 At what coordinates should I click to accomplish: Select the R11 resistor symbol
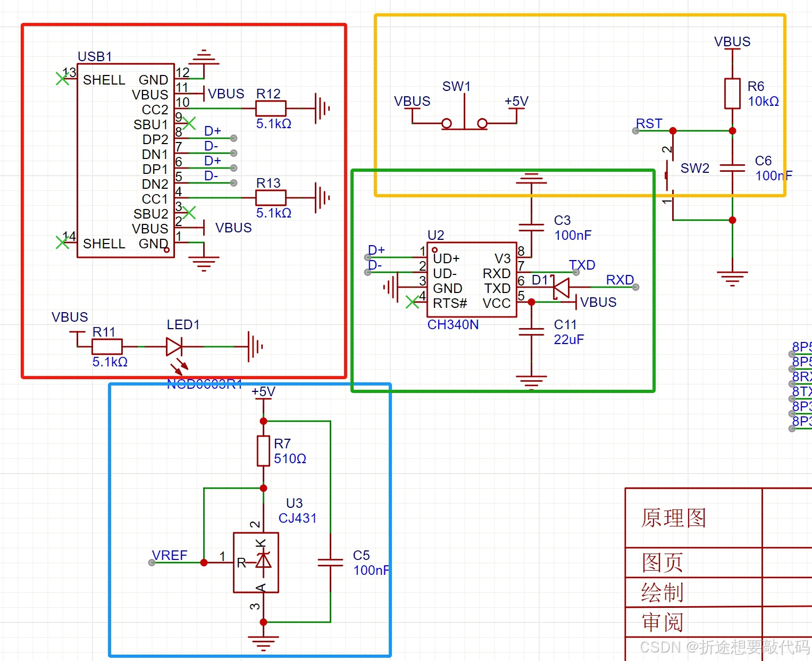tap(107, 347)
